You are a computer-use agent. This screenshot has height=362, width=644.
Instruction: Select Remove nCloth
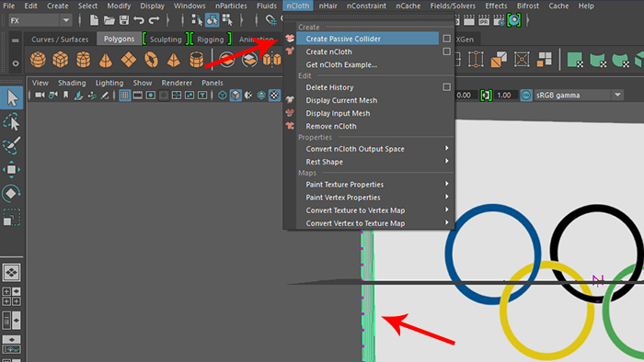tap(331, 126)
